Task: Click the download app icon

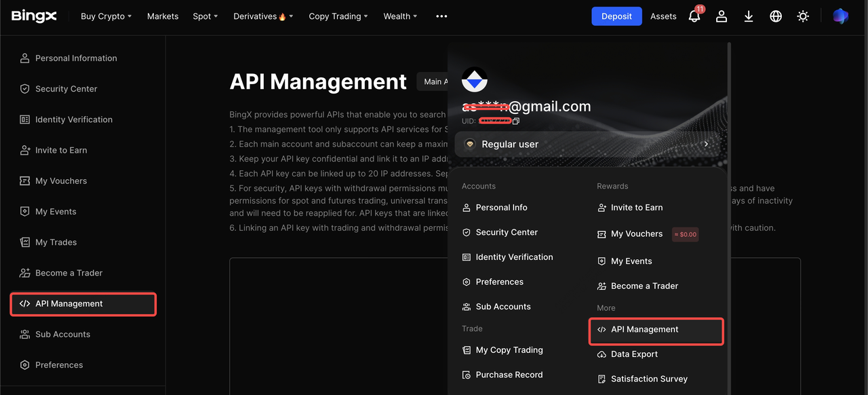Action: 749,16
